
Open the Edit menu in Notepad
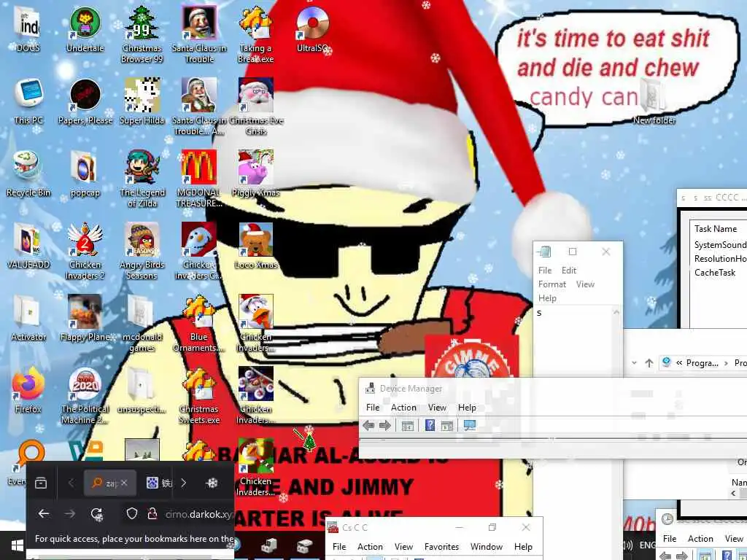coord(569,270)
